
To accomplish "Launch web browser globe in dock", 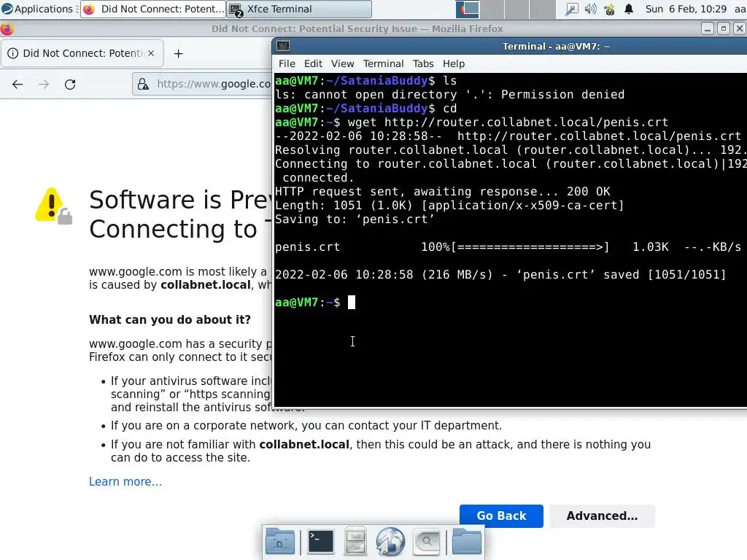I will click(x=390, y=542).
